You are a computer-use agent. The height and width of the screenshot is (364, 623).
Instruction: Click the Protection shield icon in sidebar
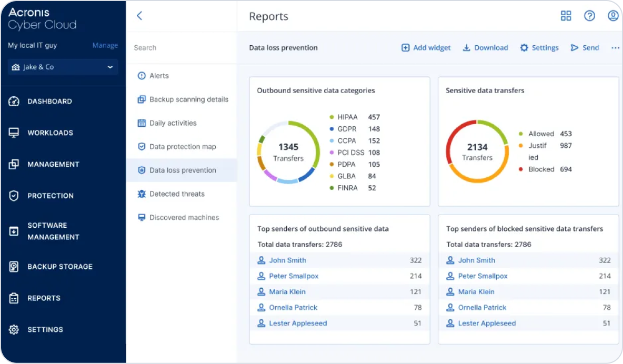pos(14,196)
